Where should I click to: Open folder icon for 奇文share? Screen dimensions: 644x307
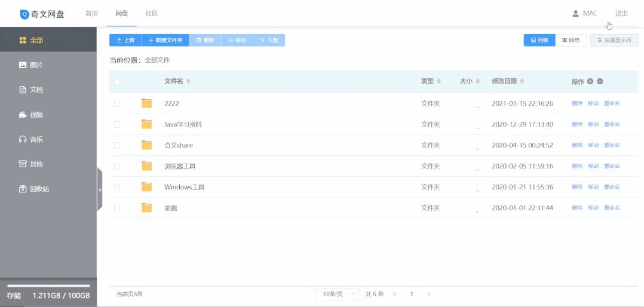coord(146,145)
